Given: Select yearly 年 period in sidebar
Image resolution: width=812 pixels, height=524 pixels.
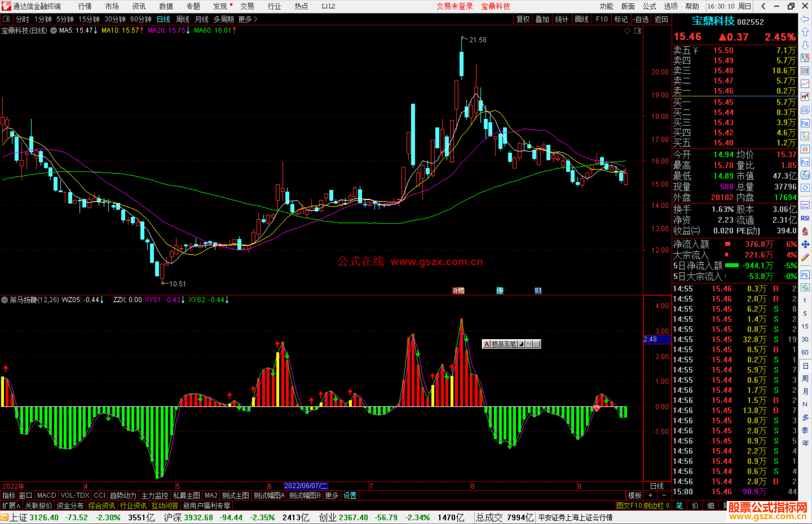Looking at the screenshot, I should pos(805,443).
